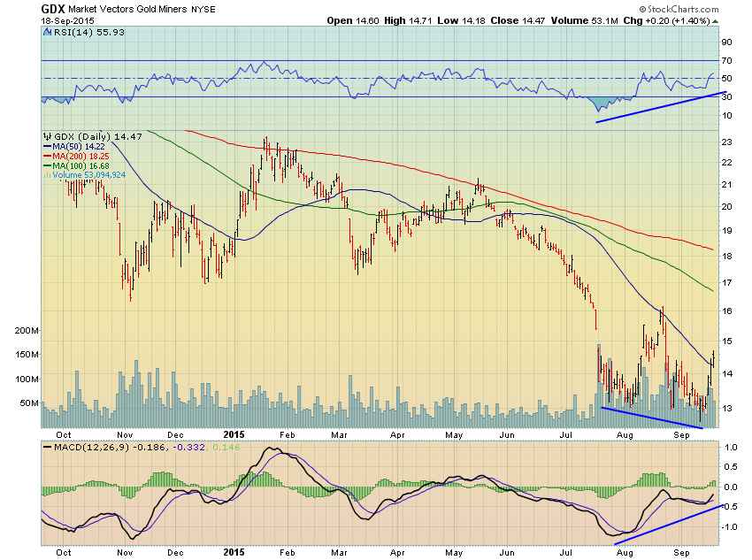Click the MACD(12,26,9) indicator label
This screenshot has height=560, width=752.
point(92,448)
